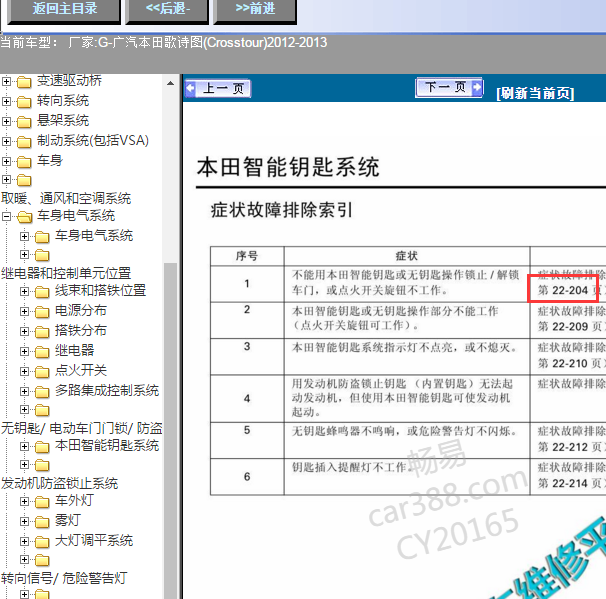Click the 点火开关 folder icon

(x=42, y=372)
